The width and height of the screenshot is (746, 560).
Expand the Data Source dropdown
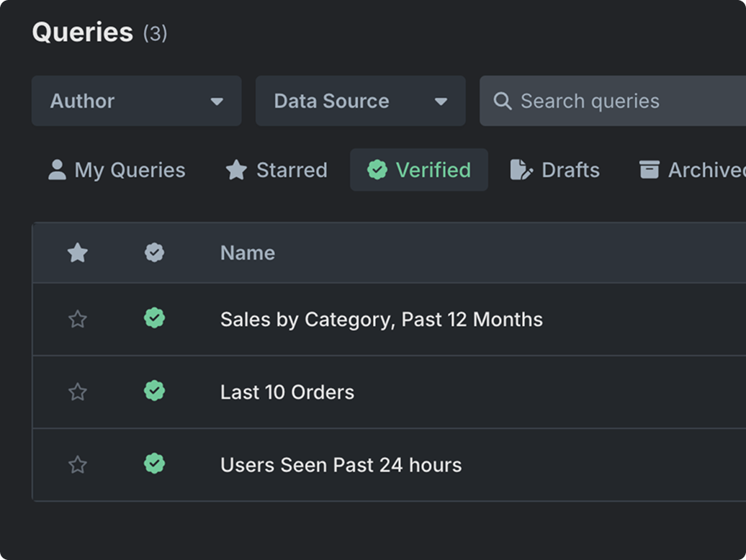360,101
